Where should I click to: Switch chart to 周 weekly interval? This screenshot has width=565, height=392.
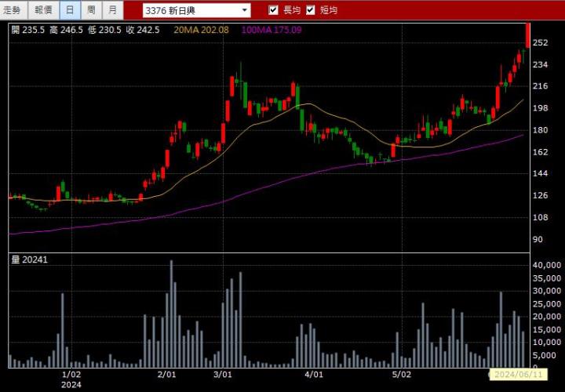click(92, 10)
